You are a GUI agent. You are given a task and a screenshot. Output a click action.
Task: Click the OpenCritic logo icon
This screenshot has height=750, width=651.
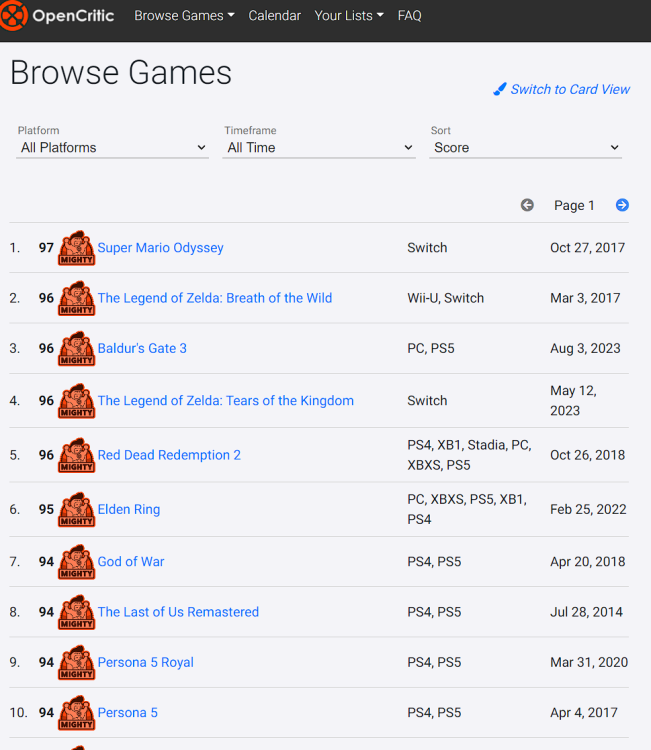tap(13, 16)
